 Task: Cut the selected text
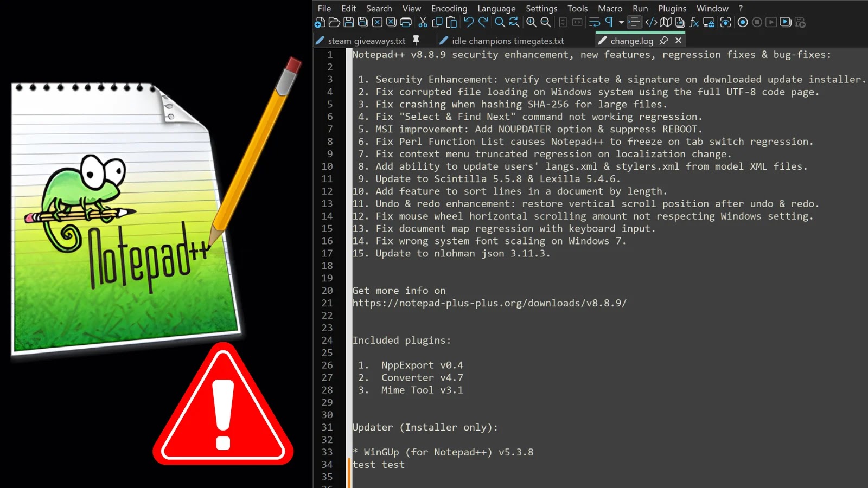coord(422,22)
